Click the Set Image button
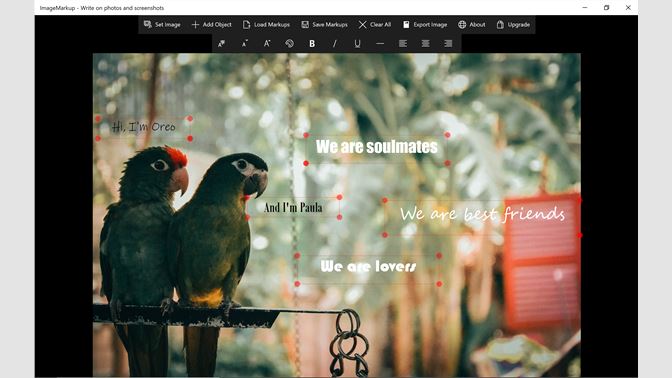Viewport: 672px width, 378px height. pyautogui.click(x=162, y=25)
